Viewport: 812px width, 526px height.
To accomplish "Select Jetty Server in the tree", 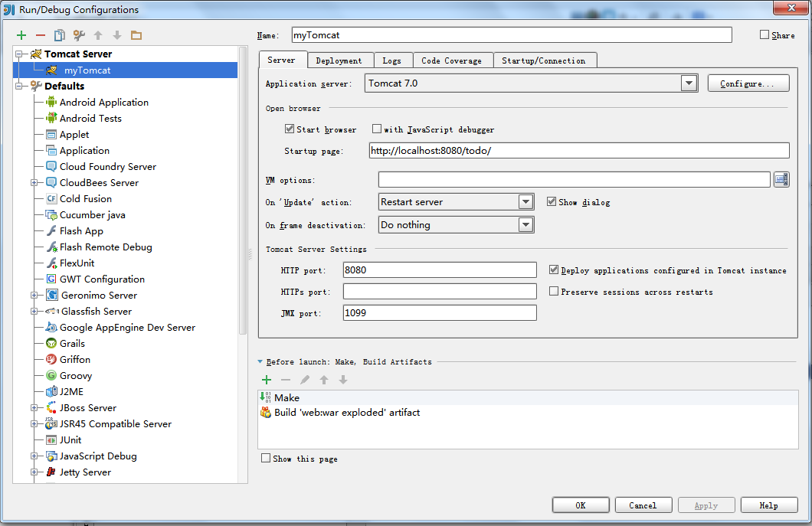I will 85,472.
